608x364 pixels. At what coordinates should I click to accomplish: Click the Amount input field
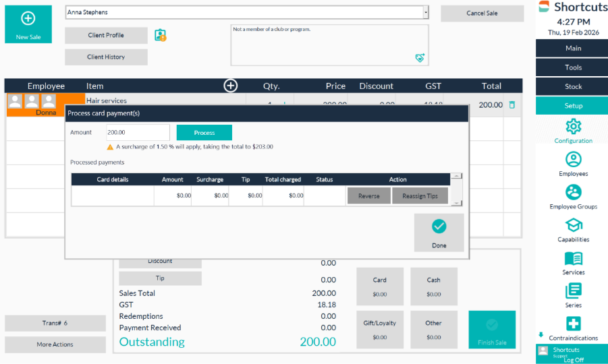[x=138, y=132]
